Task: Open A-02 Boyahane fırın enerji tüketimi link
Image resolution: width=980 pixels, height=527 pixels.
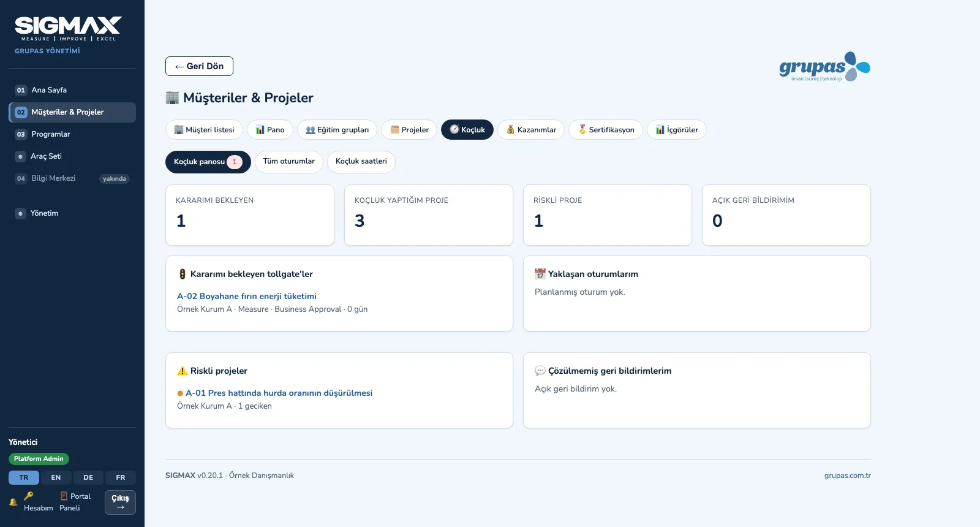Action: (247, 296)
